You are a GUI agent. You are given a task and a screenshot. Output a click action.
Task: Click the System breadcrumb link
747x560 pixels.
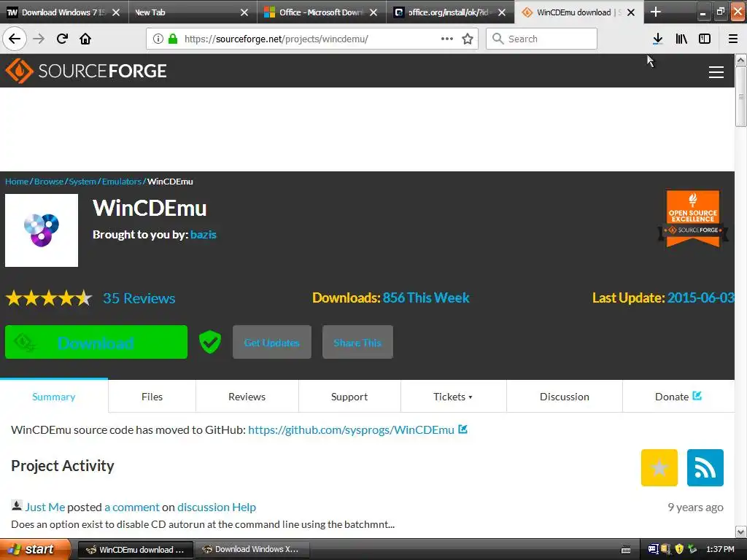pos(82,182)
